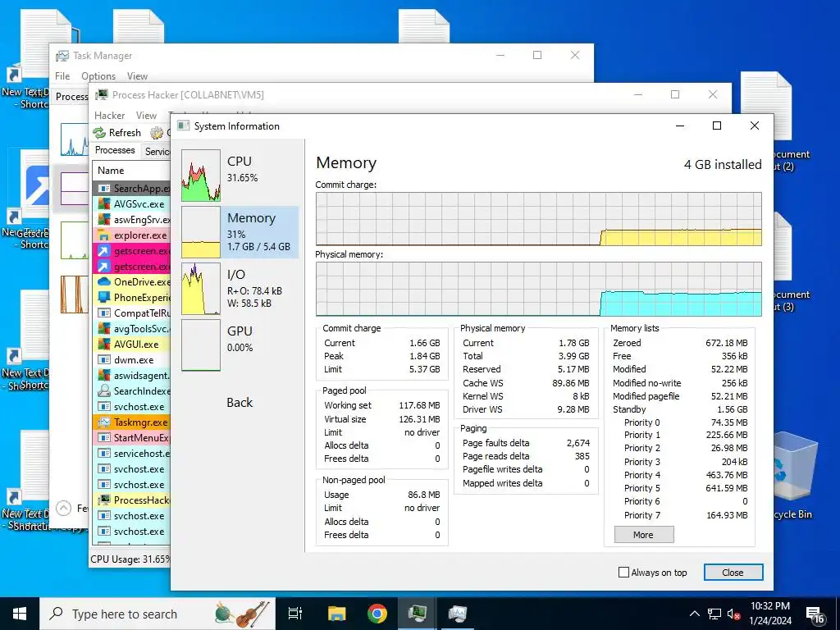Open the Hacker menu in Process Hacker

[109, 115]
